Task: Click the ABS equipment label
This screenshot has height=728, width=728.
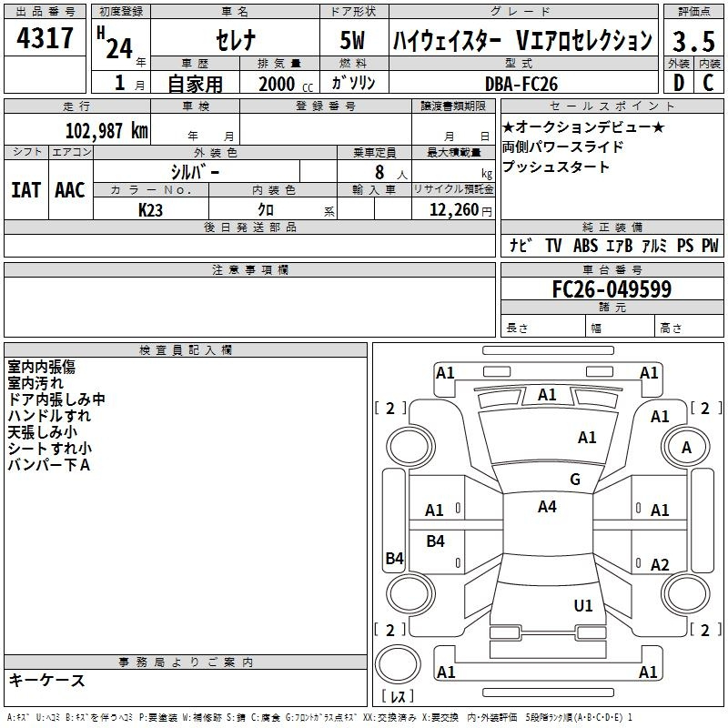Action: [x=585, y=246]
